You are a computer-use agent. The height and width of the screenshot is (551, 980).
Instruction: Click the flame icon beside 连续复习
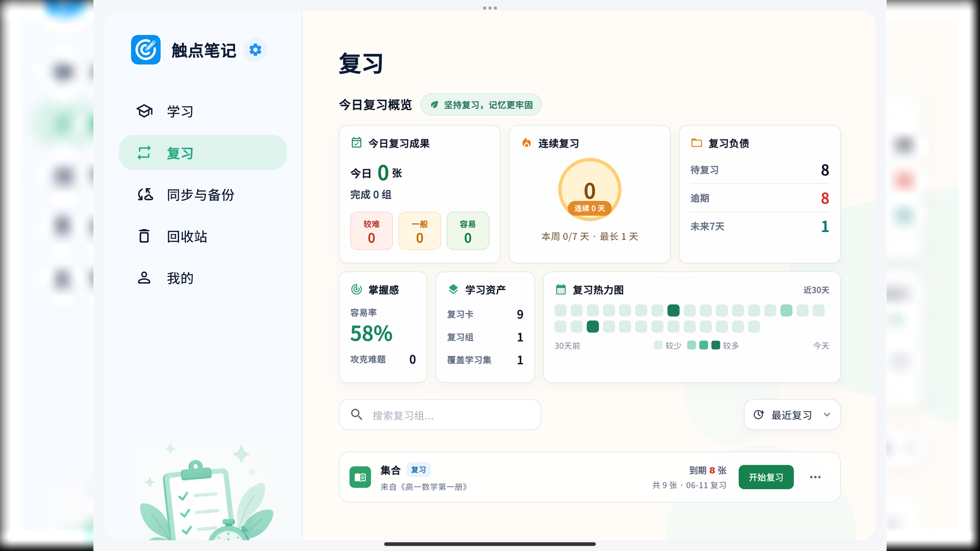(x=526, y=143)
